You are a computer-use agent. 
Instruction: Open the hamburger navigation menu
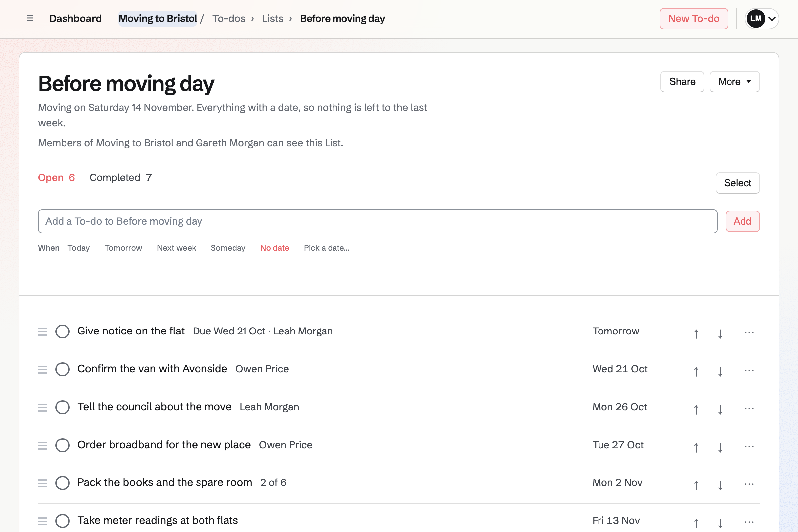(30, 18)
